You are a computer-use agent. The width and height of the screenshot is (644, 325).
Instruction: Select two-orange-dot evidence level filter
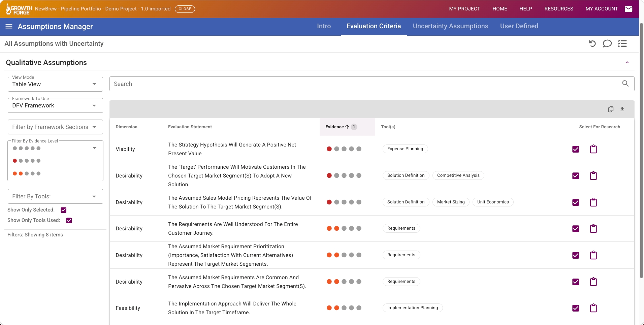27,173
